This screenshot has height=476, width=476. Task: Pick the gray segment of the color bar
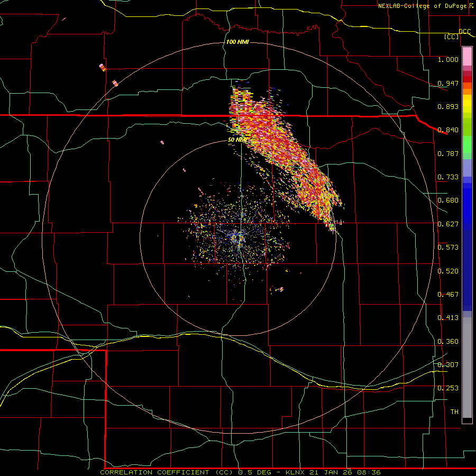click(467, 368)
